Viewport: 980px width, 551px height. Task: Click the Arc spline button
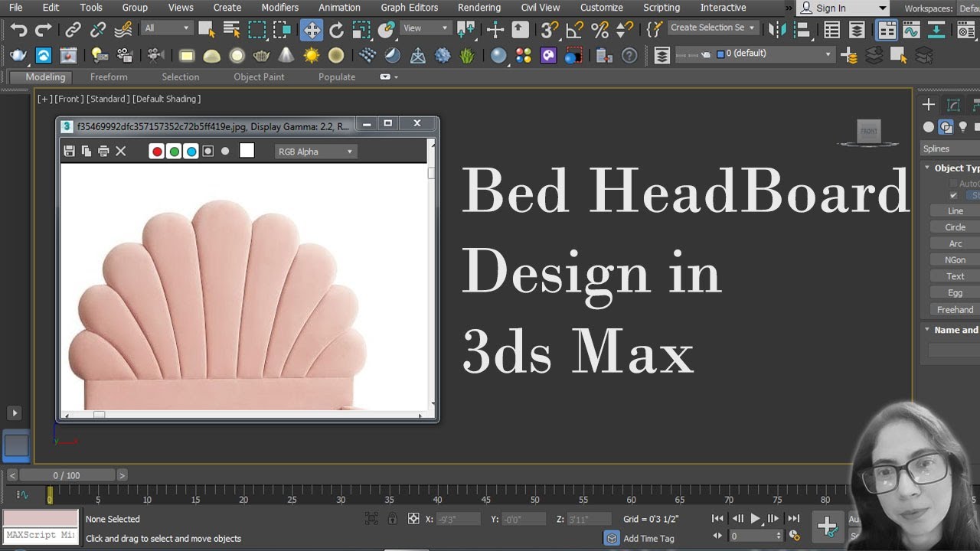[955, 243]
